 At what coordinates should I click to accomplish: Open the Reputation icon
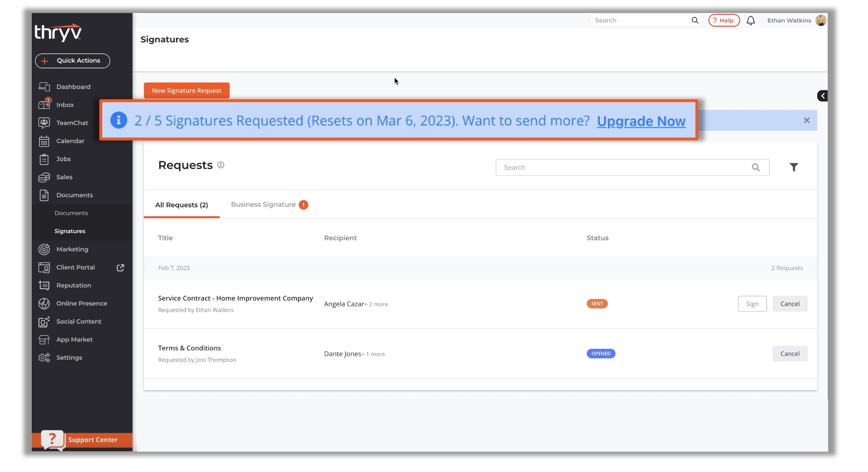pyautogui.click(x=44, y=285)
